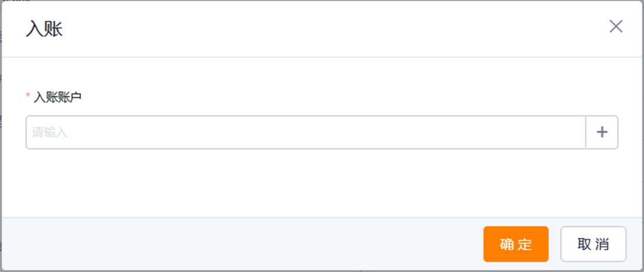Click the empty body area below the input
This screenshot has width=644, height=272.
[x=322, y=182]
